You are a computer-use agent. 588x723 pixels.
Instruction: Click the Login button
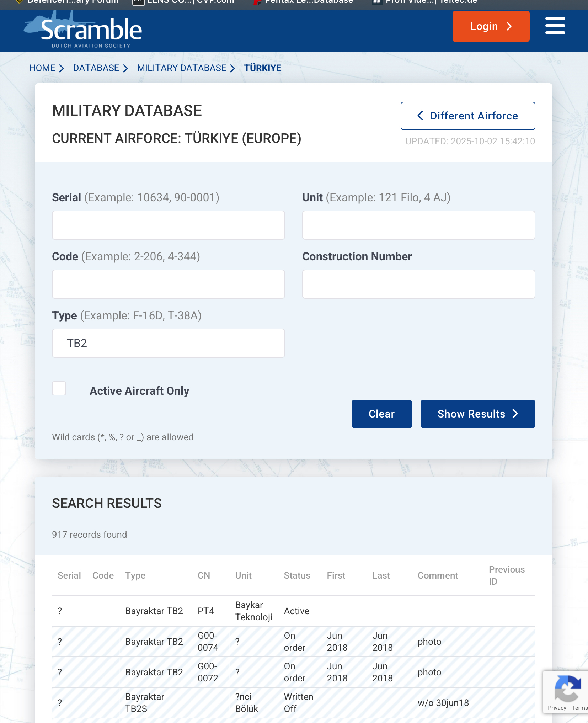pos(491,26)
